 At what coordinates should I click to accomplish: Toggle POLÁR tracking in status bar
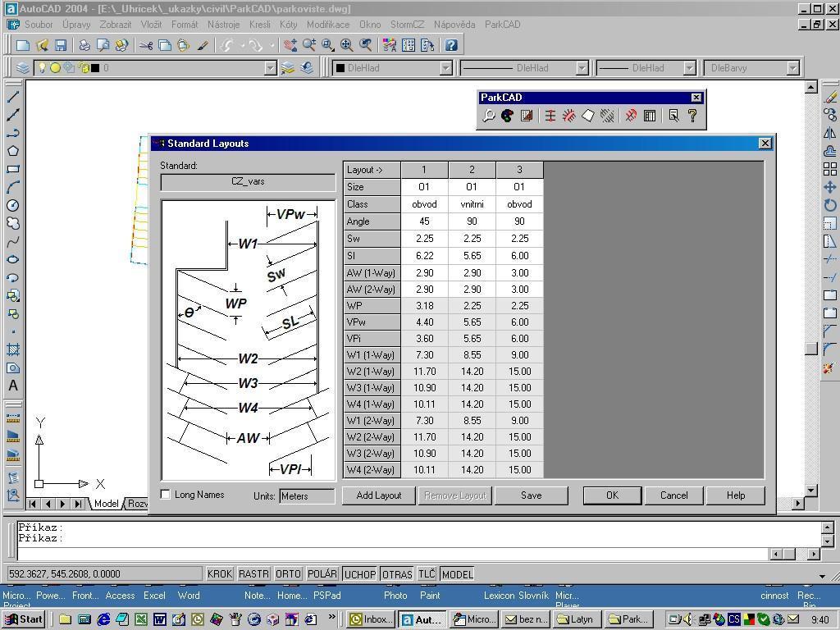coord(322,574)
